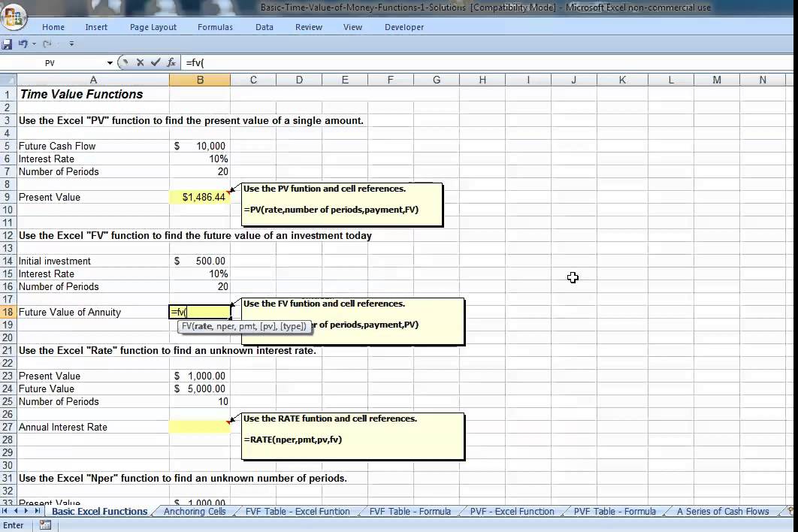Select the Basic Excel Functions sheet
The image size is (798, 532).
[99, 511]
